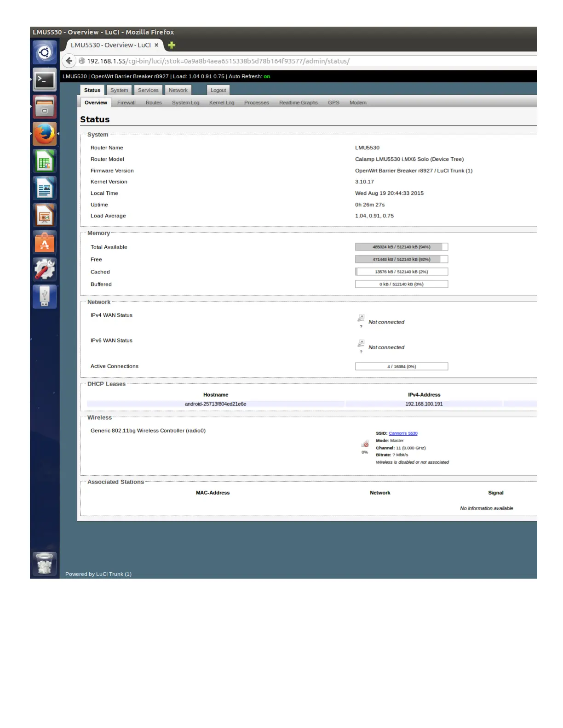This screenshot has width=563, height=728.
Task: Click the Hostname column header
Action: coord(216,395)
